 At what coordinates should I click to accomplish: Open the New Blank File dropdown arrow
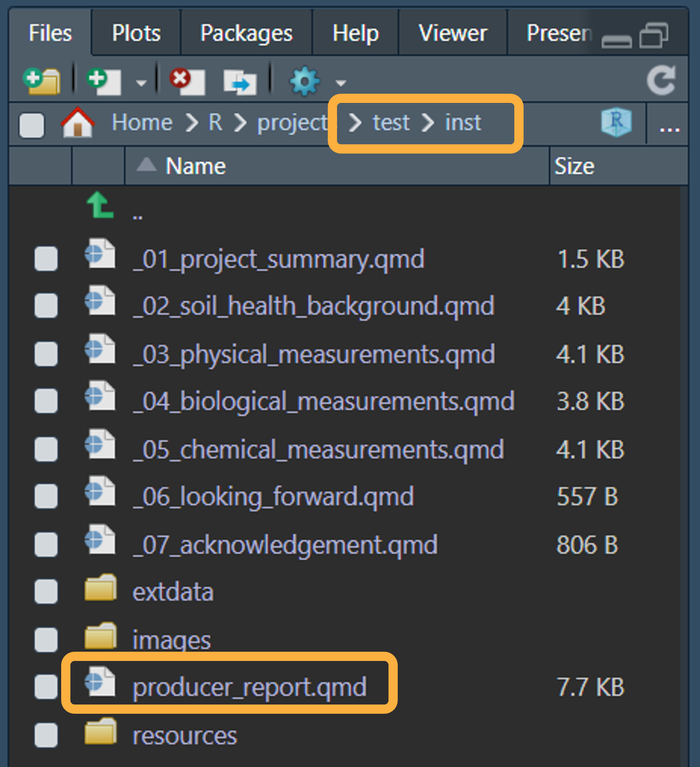[141, 83]
